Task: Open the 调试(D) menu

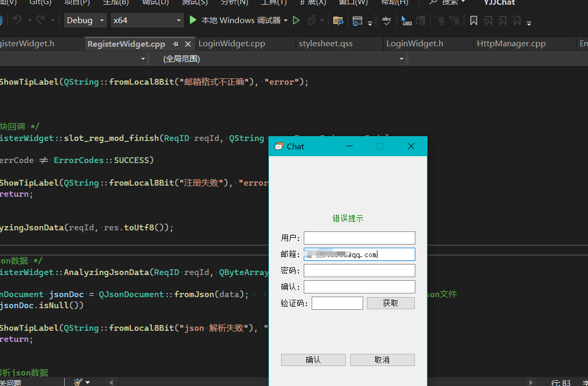Action: [x=155, y=2]
